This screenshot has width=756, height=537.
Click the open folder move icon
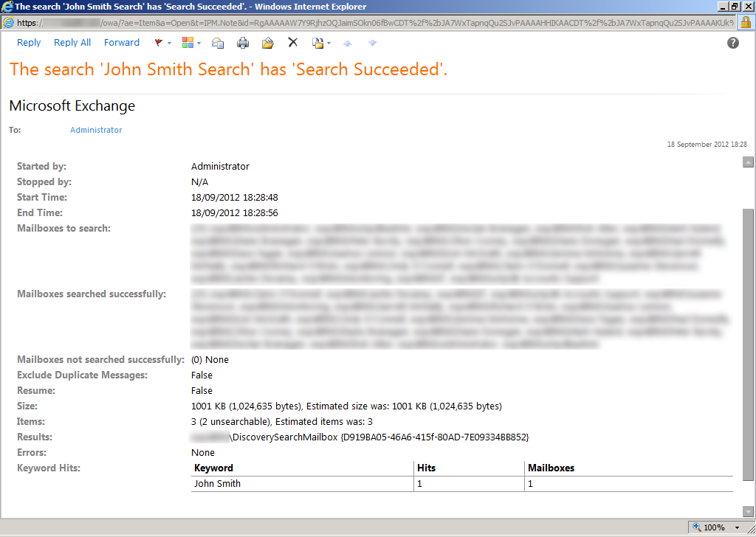coord(267,43)
